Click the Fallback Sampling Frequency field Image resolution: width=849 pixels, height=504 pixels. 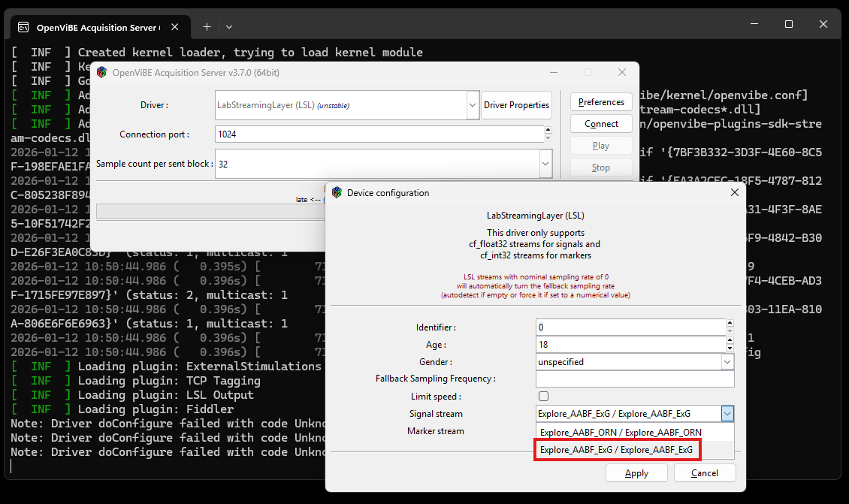click(635, 379)
